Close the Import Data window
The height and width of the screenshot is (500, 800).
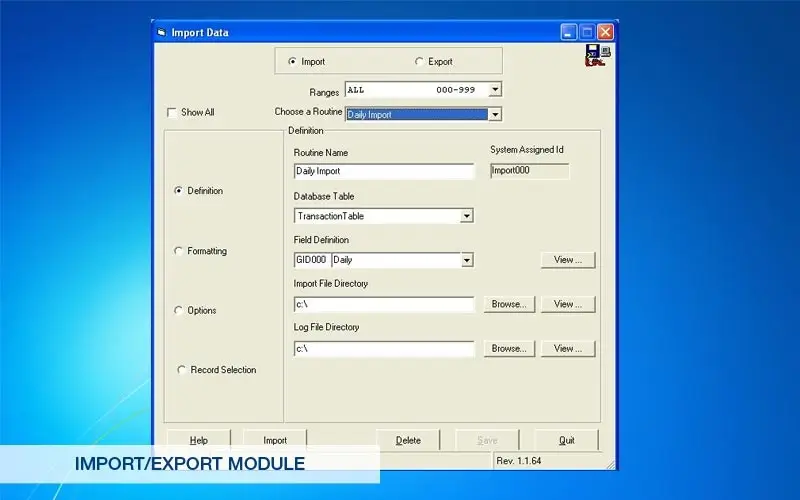click(x=605, y=32)
